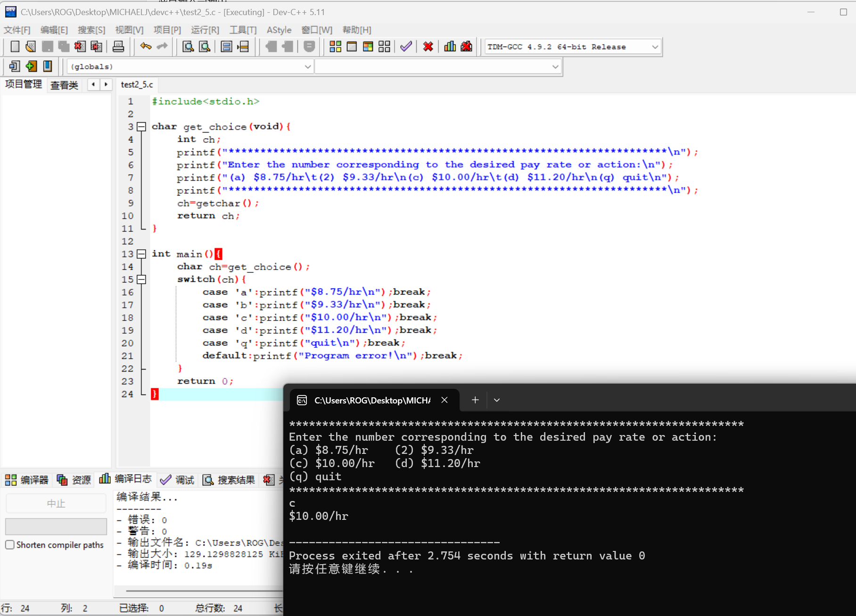Delete profiling information icon

467,47
